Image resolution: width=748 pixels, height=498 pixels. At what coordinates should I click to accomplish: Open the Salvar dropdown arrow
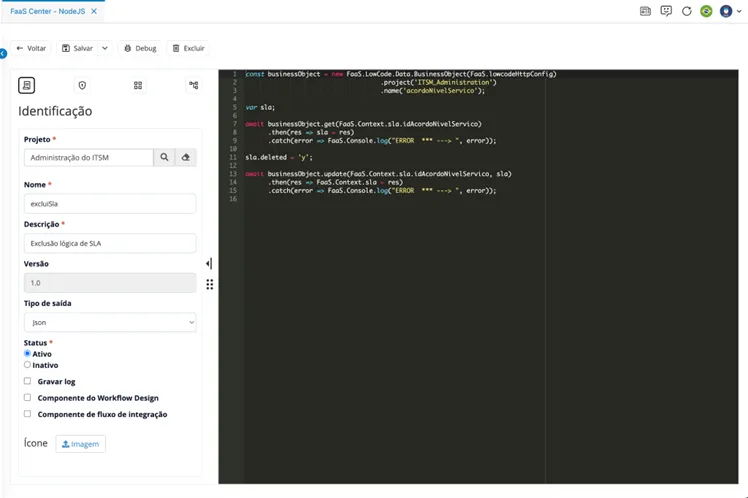tap(105, 48)
